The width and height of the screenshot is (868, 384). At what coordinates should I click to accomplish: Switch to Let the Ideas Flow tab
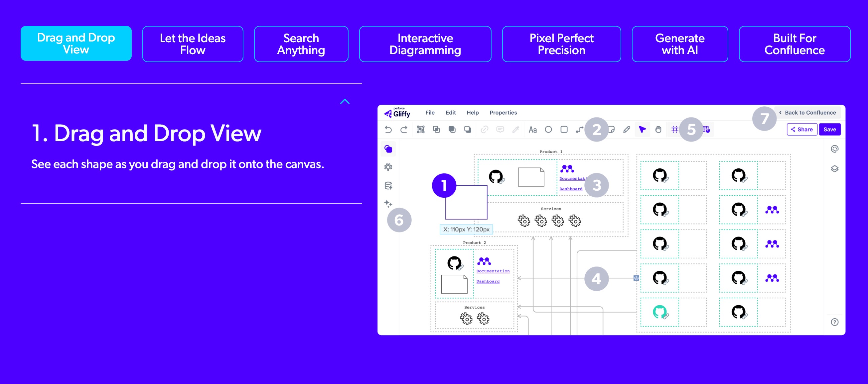point(193,44)
